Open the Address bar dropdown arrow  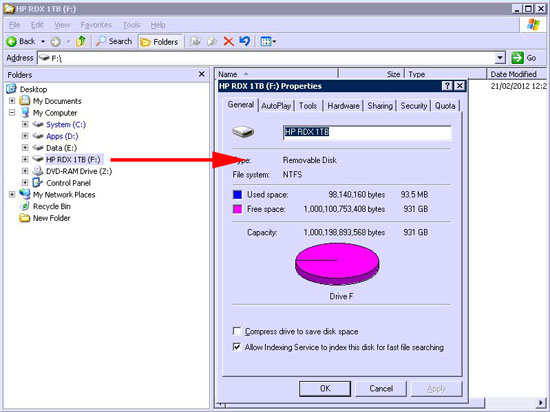500,58
